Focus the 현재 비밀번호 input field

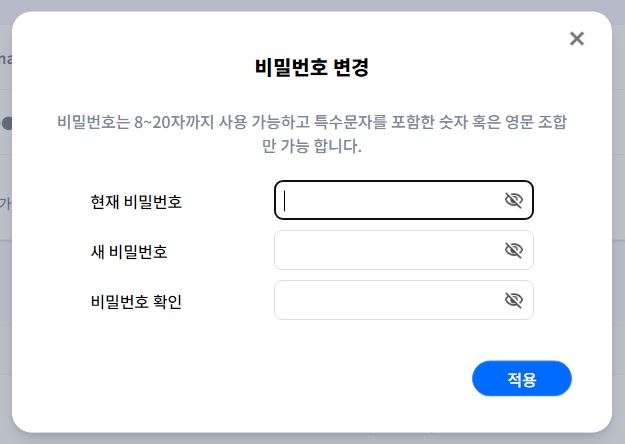click(x=390, y=200)
